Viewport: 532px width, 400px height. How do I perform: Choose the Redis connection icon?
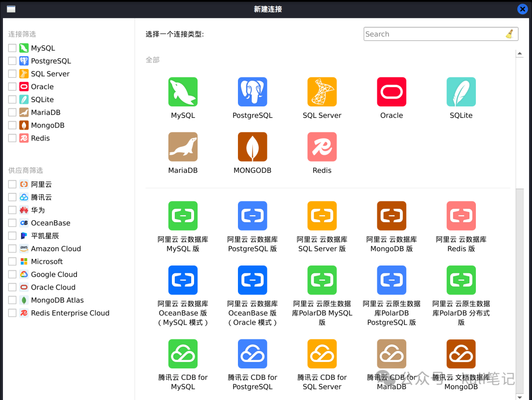[322, 147]
